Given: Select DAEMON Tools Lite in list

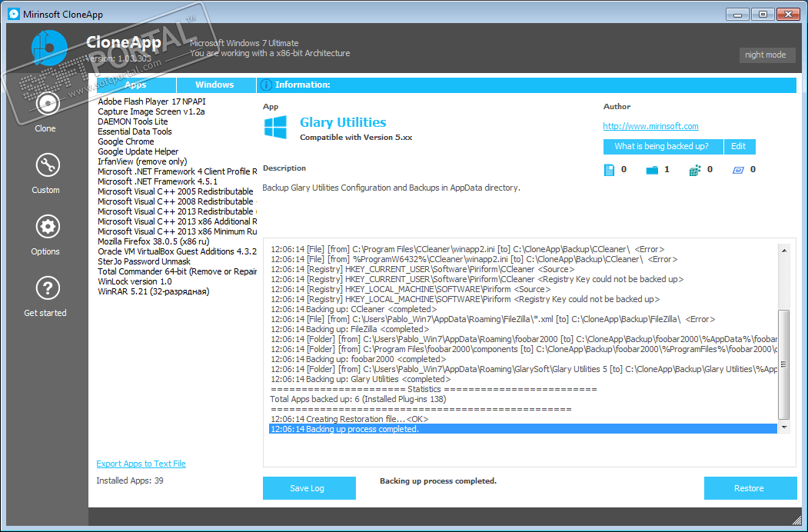Looking at the screenshot, I should coord(132,121).
